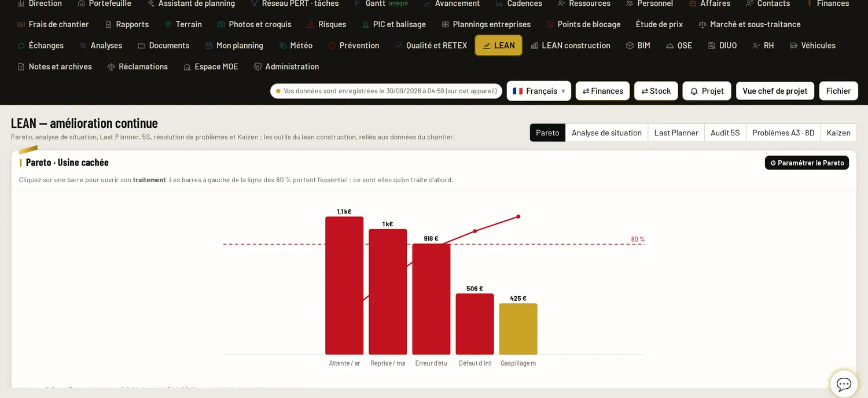Click the Analyses icon
Image resolution: width=868 pixels, height=398 pixels.
(83, 46)
